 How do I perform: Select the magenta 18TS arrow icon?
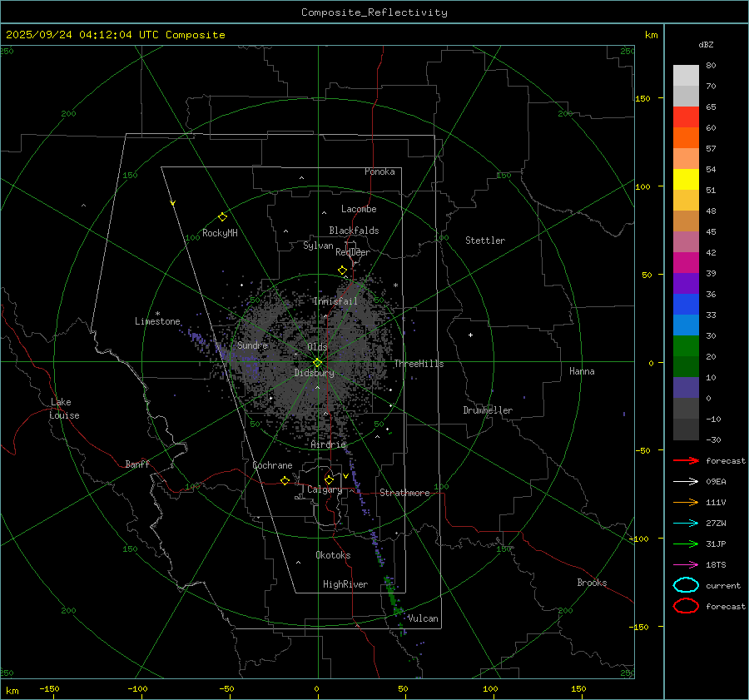tap(686, 564)
